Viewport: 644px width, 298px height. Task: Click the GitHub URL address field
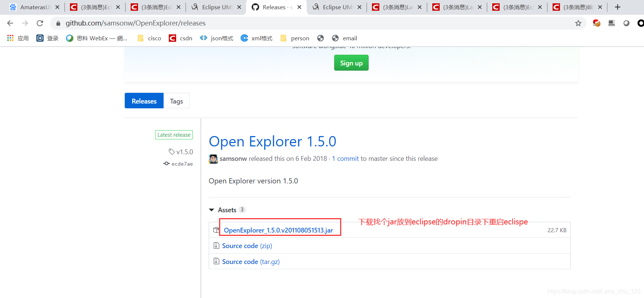318,23
